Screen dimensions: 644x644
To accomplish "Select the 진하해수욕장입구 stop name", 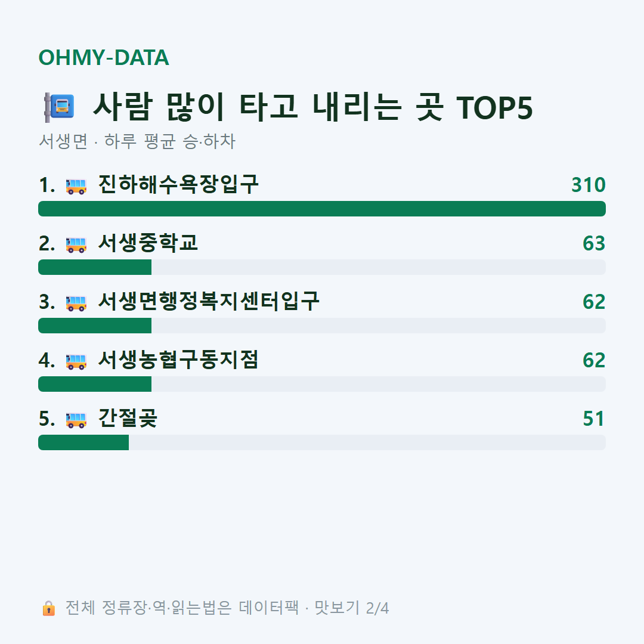I will click(178, 184).
